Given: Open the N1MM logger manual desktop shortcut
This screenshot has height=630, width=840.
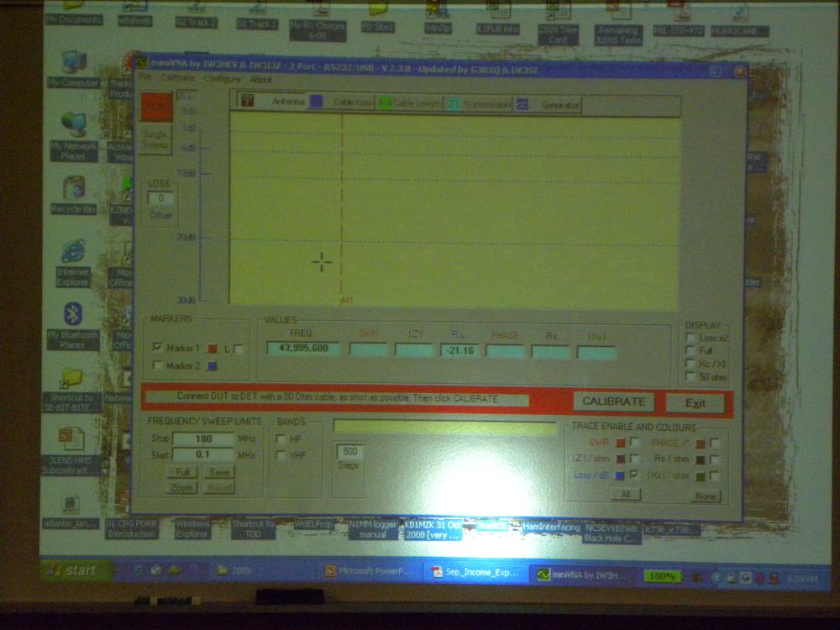Looking at the screenshot, I should pyautogui.click(x=373, y=528).
